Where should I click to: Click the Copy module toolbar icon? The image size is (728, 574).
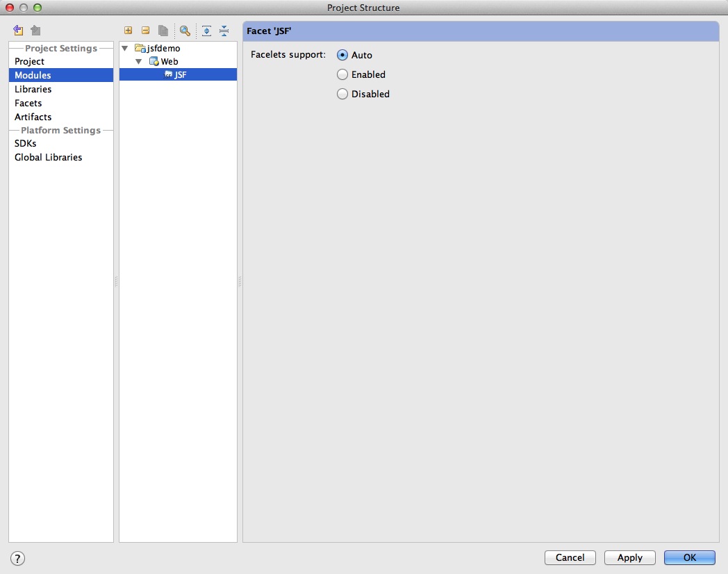163,31
